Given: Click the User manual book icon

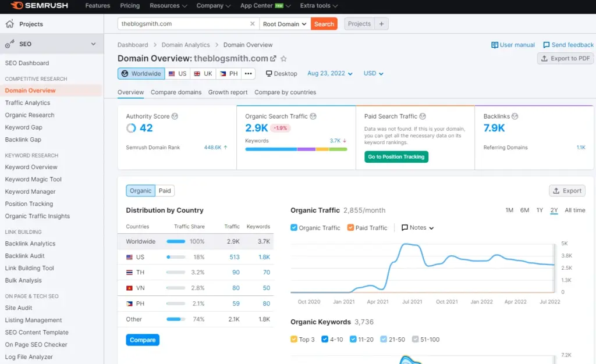Looking at the screenshot, I should (494, 45).
